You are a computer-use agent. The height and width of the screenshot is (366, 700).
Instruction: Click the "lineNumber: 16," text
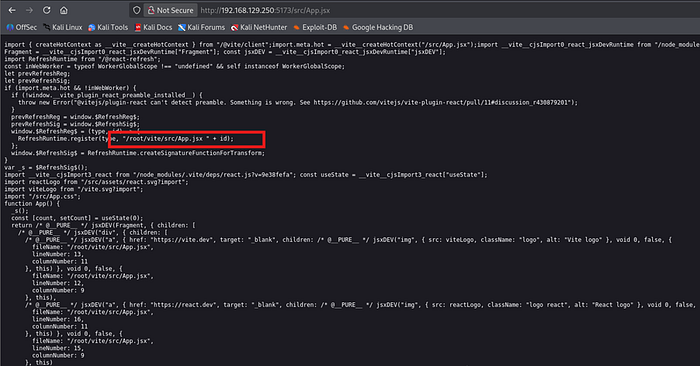[x=58, y=319]
